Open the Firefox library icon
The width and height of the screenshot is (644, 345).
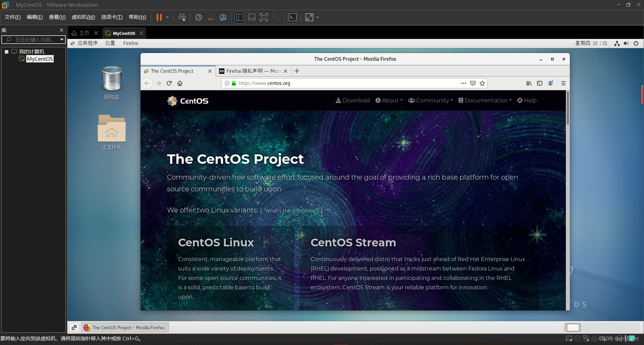(529, 83)
